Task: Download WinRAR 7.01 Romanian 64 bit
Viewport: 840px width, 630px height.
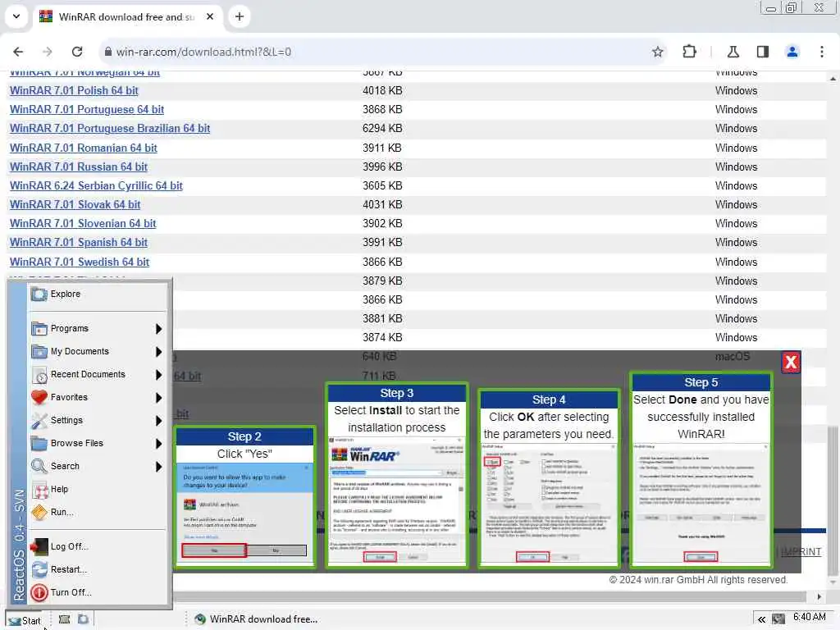Action: [84, 148]
